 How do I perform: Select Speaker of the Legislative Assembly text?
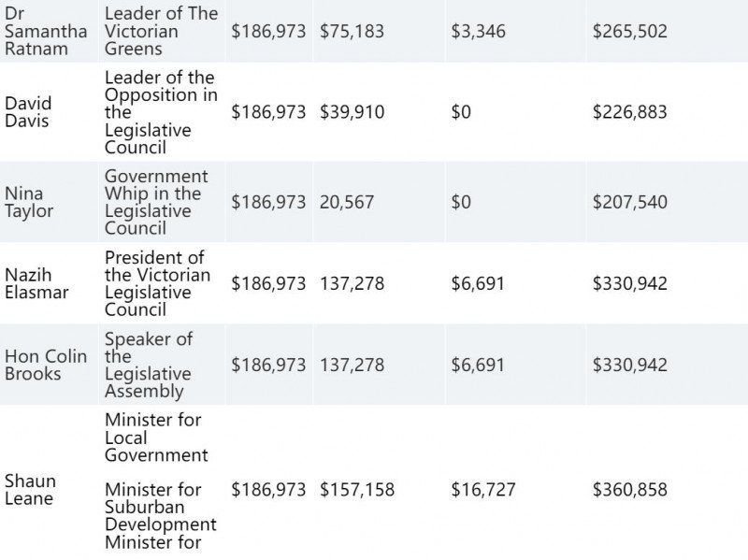tap(149, 365)
